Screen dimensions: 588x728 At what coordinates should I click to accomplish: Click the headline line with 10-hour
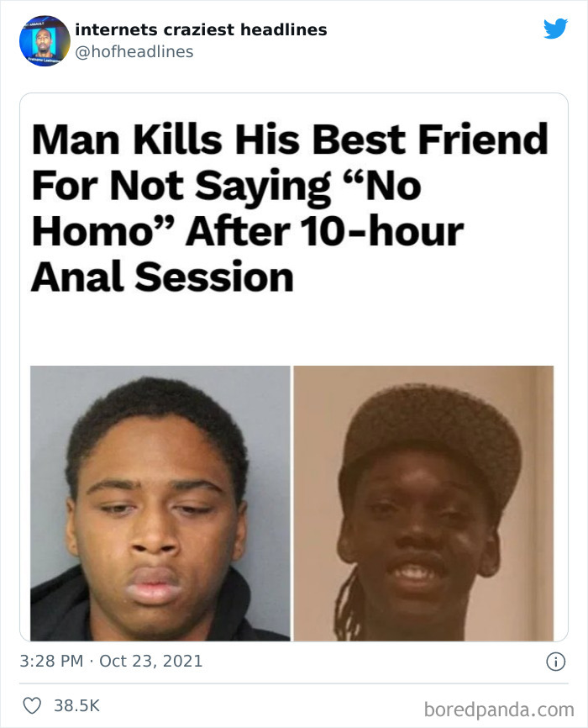tap(247, 231)
